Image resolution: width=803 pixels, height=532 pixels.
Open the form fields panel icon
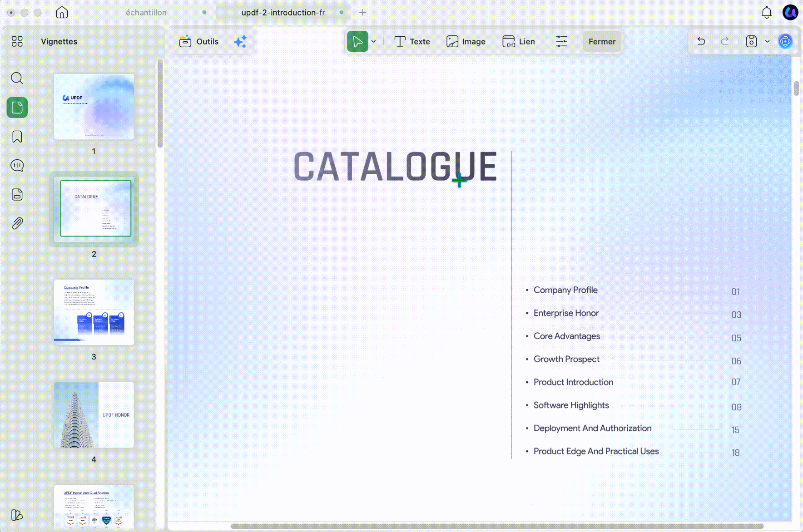(x=17, y=194)
